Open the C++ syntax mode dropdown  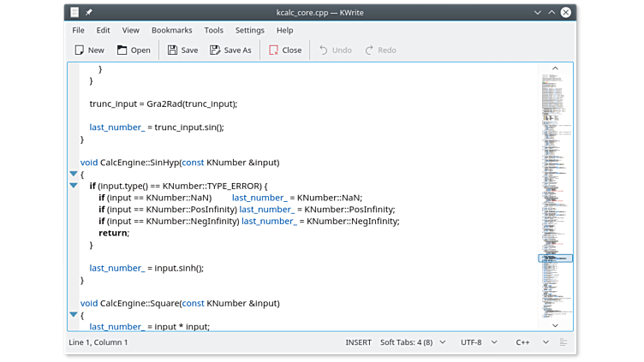point(529,342)
